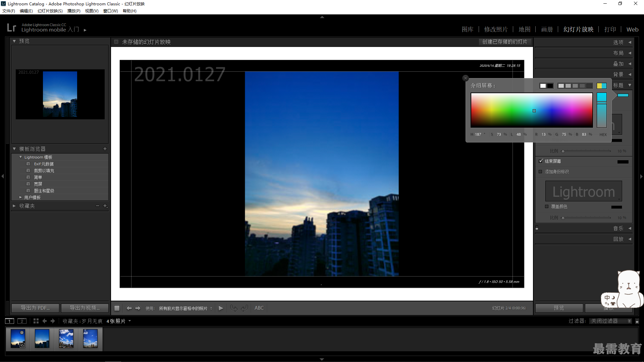Switch to Web module
The height and width of the screenshot is (362, 644).
click(x=632, y=29)
